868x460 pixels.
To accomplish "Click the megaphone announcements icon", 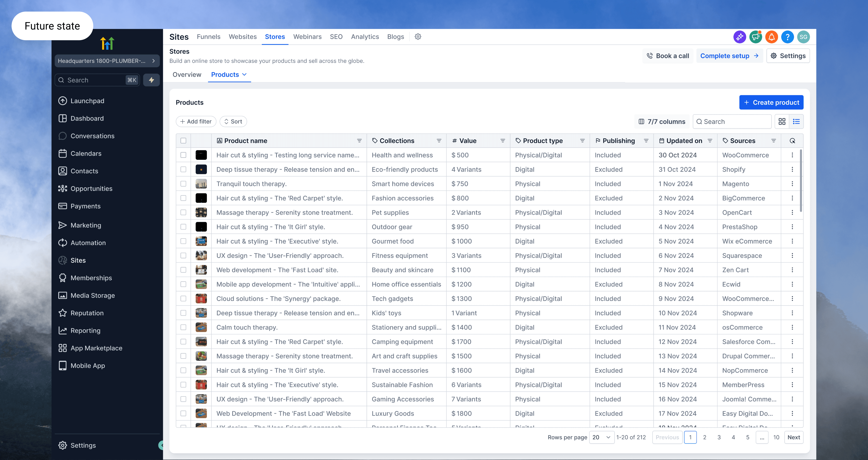I will 756,37.
